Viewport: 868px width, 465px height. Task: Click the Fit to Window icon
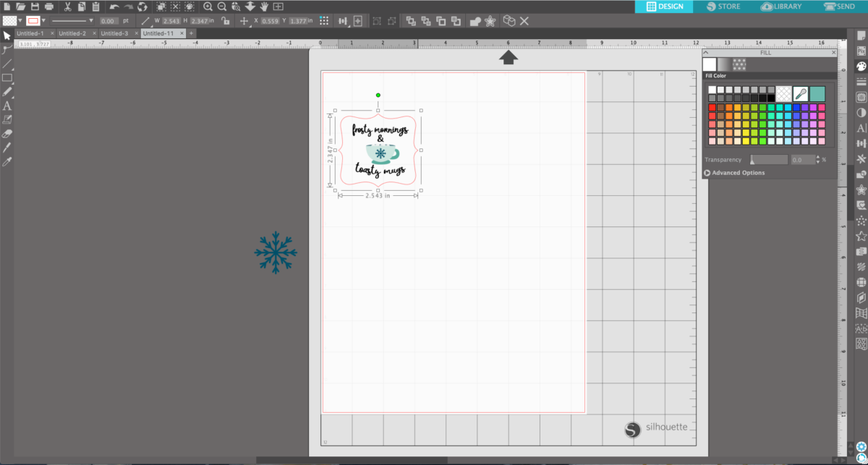(278, 7)
